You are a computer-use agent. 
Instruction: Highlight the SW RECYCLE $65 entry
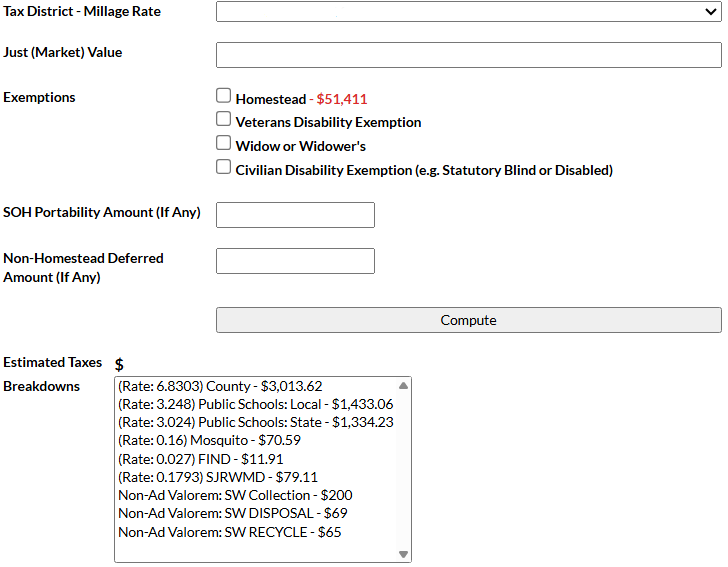click(229, 532)
